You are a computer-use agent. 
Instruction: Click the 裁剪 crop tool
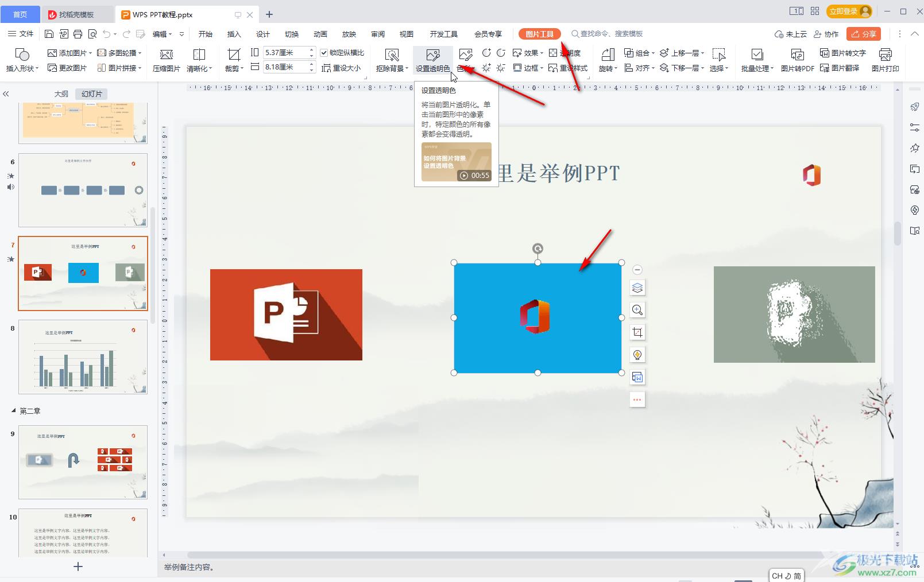tap(234, 60)
